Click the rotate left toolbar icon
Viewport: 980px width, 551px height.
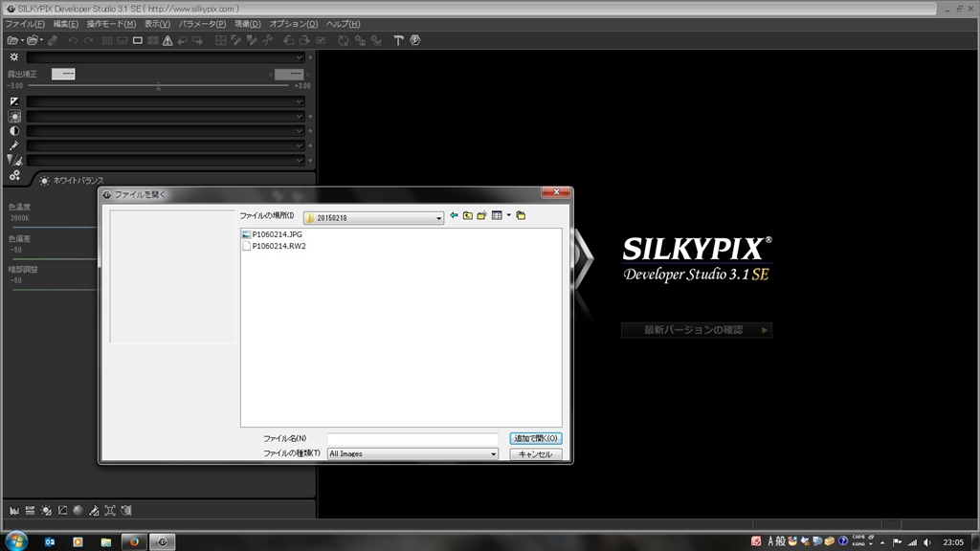click(289, 40)
